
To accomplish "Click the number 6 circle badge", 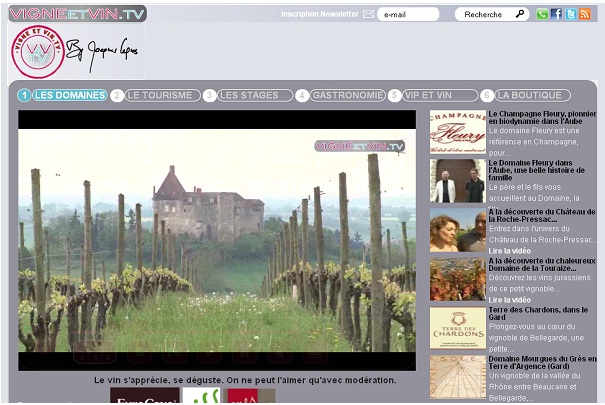I will coord(487,95).
